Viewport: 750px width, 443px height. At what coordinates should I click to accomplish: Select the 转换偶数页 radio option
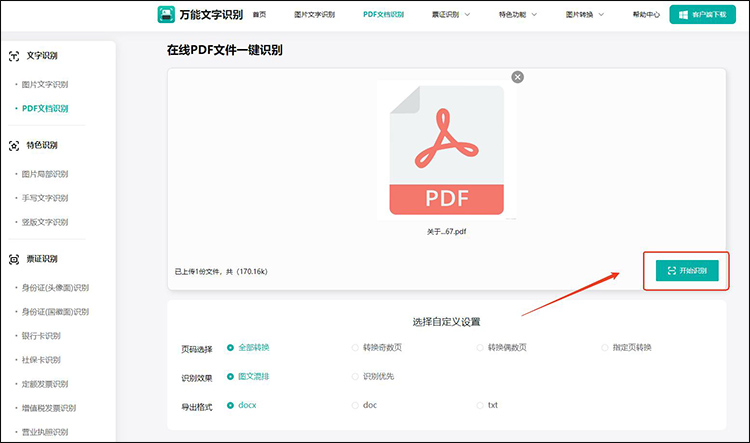pyautogui.click(x=502, y=347)
